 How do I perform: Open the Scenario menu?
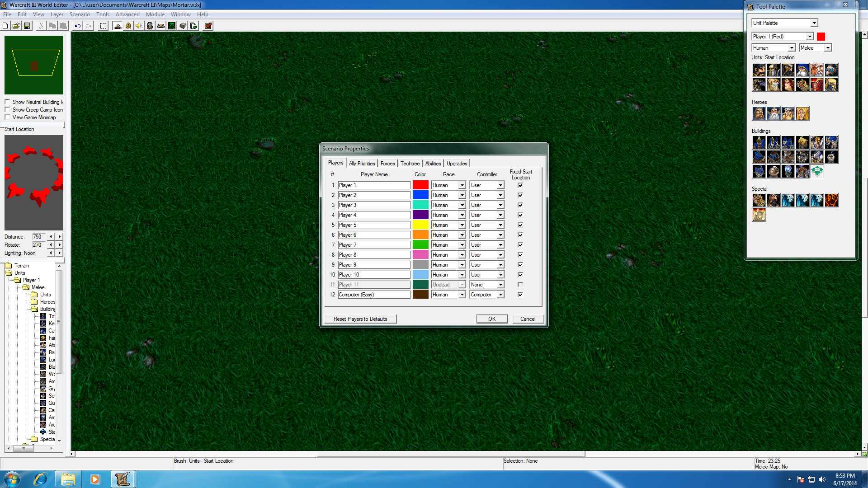(x=80, y=14)
